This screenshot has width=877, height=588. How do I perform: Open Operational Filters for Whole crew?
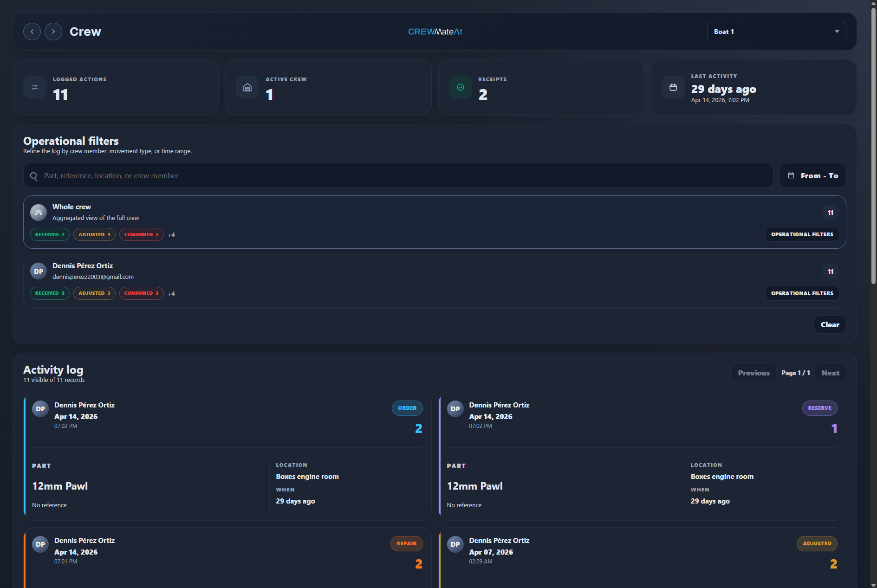click(802, 234)
